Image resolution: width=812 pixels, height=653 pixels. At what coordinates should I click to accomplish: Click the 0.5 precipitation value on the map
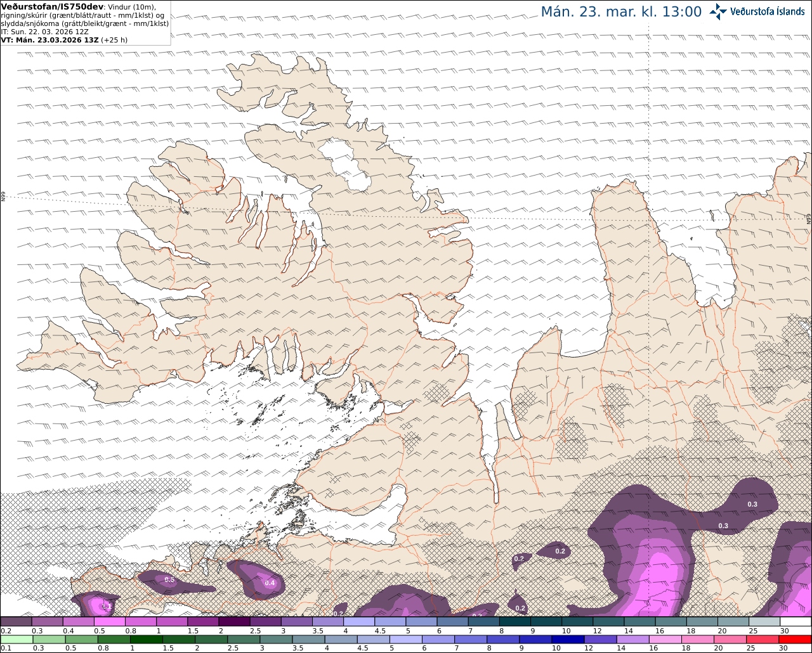169,579
